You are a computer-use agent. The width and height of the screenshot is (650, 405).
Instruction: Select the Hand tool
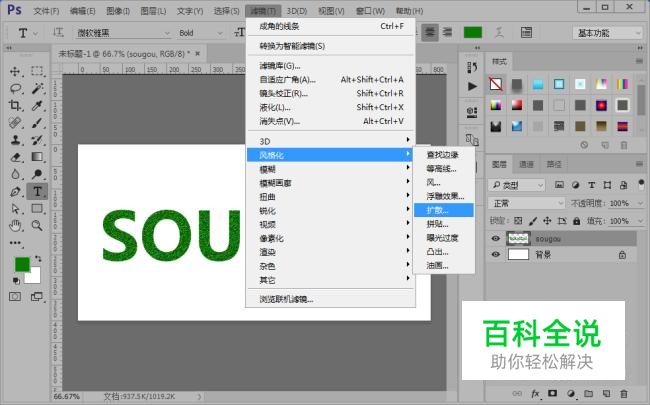15,226
